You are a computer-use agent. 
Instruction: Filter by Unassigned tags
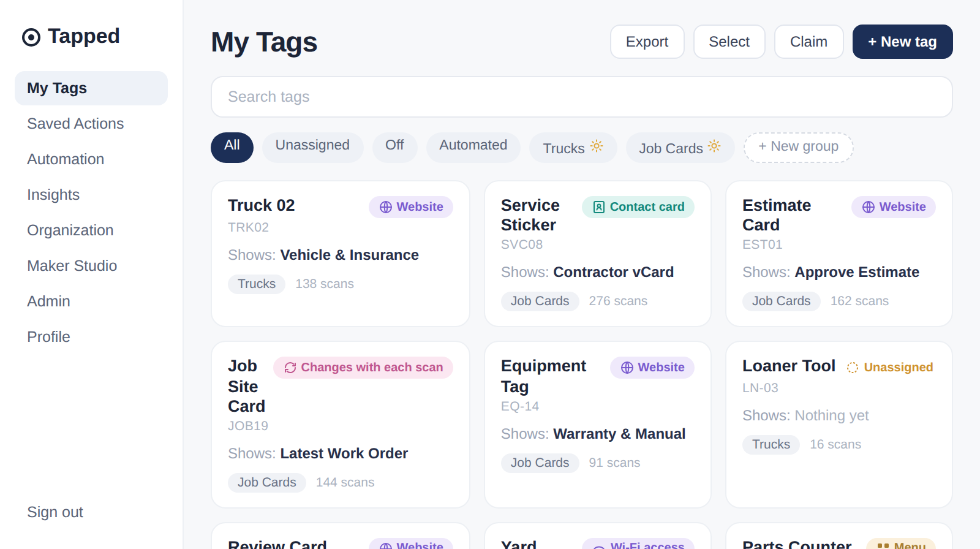pos(313,148)
